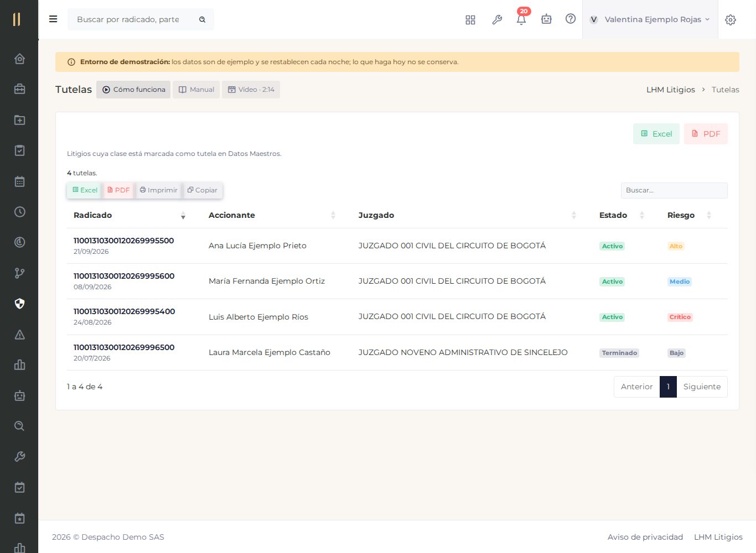Open the briefcase icon in sidebar

(x=19, y=89)
